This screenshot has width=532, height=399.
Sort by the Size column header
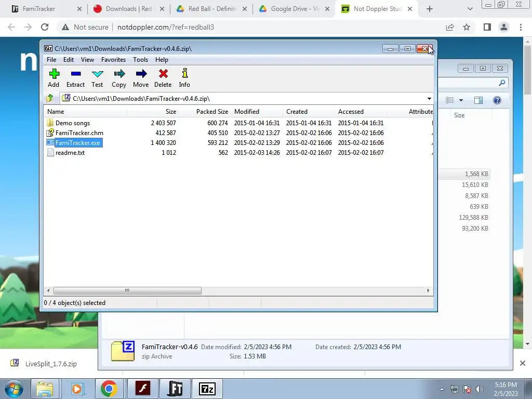point(153,112)
